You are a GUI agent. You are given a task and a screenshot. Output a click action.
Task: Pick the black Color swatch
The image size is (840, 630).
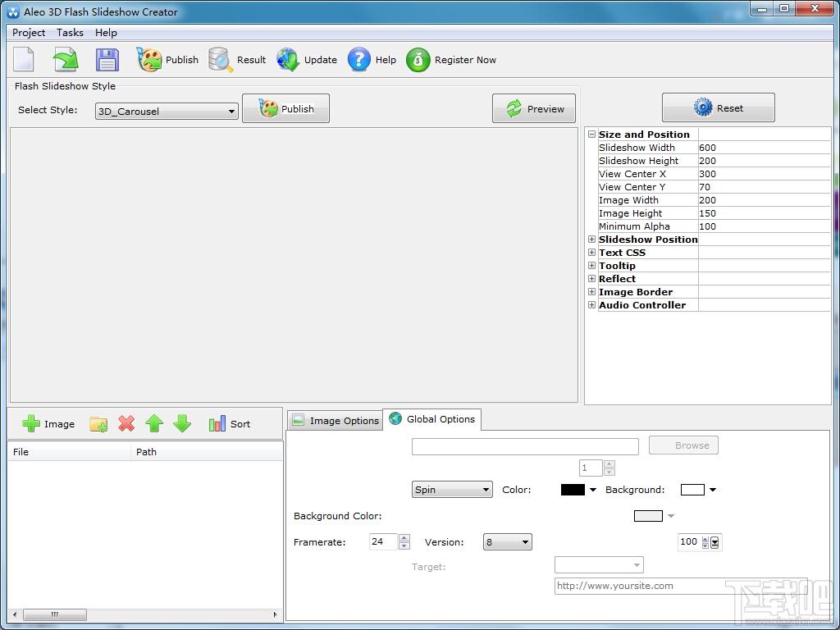(x=573, y=490)
